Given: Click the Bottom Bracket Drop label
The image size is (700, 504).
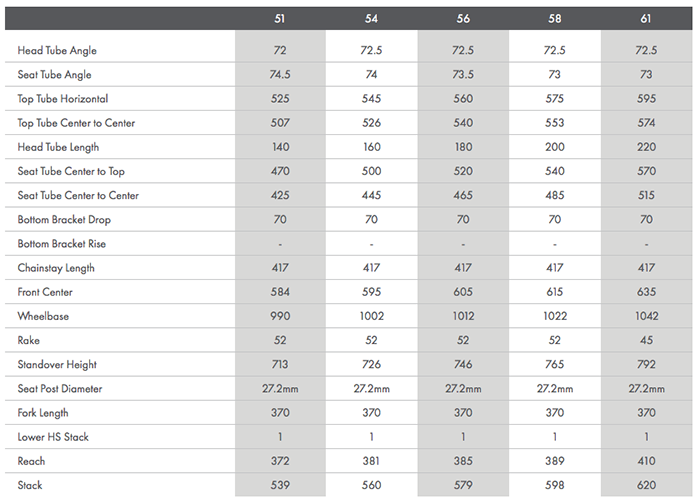Looking at the screenshot, I should [x=63, y=220].
